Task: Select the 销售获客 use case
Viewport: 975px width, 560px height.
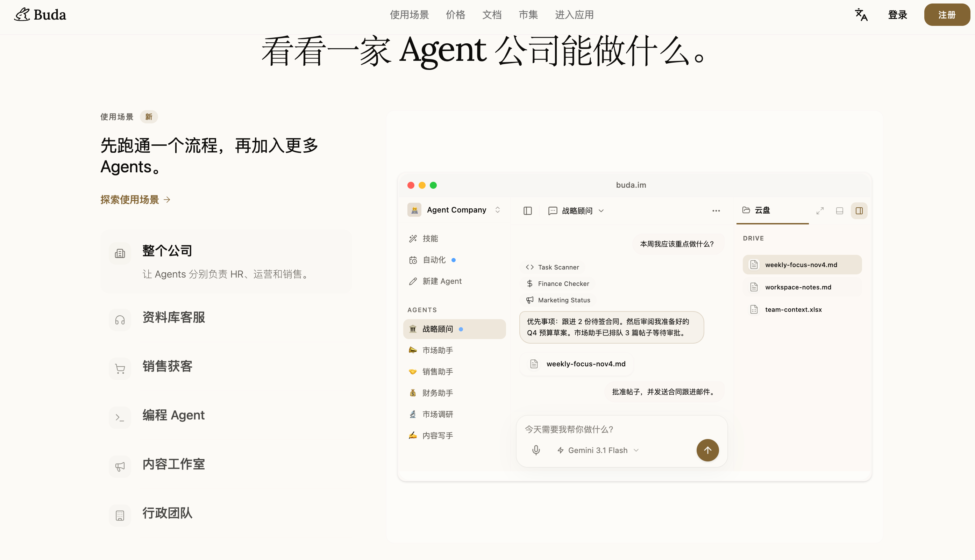Action: pos(226,367)
